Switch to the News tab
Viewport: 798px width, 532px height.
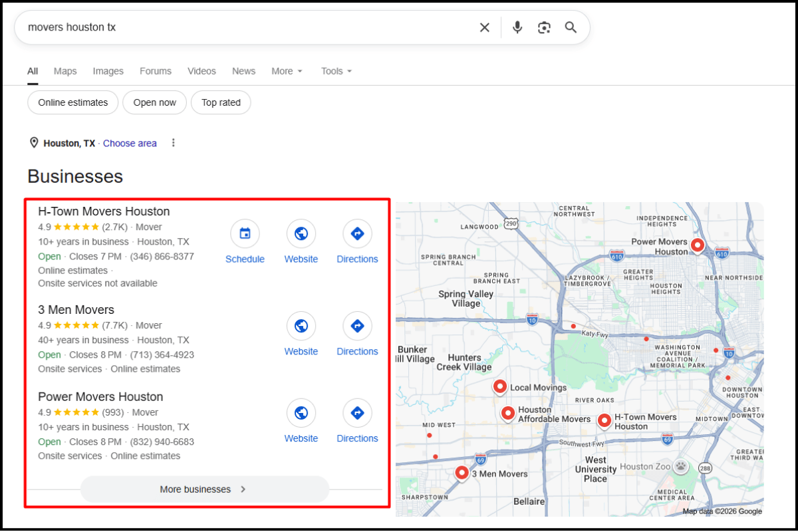[244, 71]
